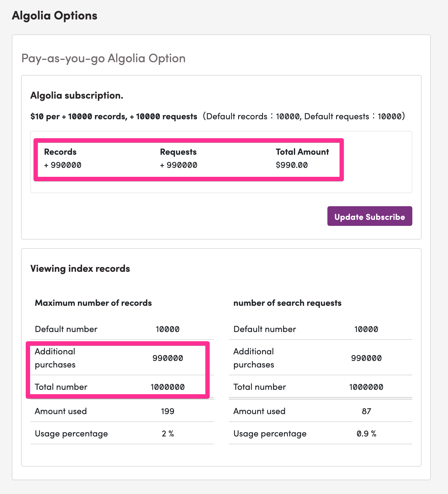Select Total number 1000000 in the records table

tap(122, 387)
